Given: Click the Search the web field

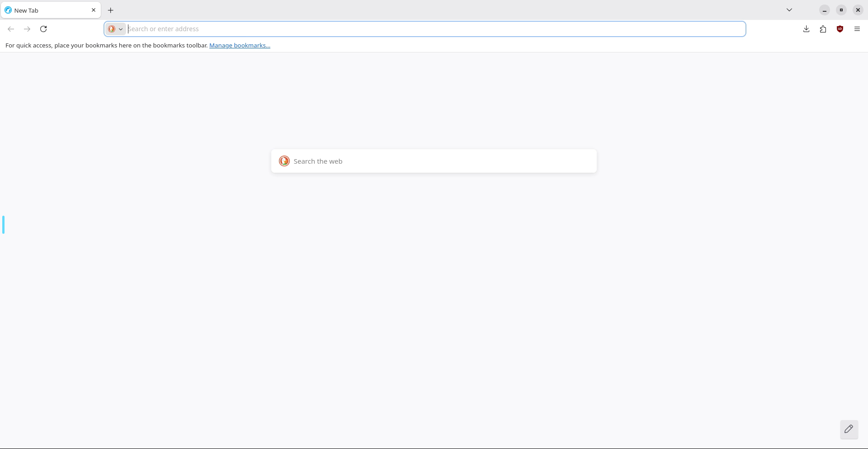Looking at the screenshot, I should coord(439,161).
